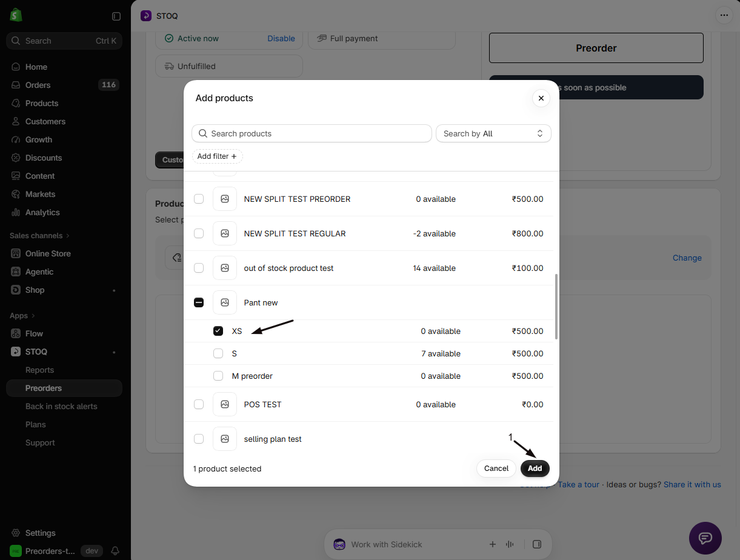Click the product list scrollbar
The image size is (740, 560).
tap(556, 306)
